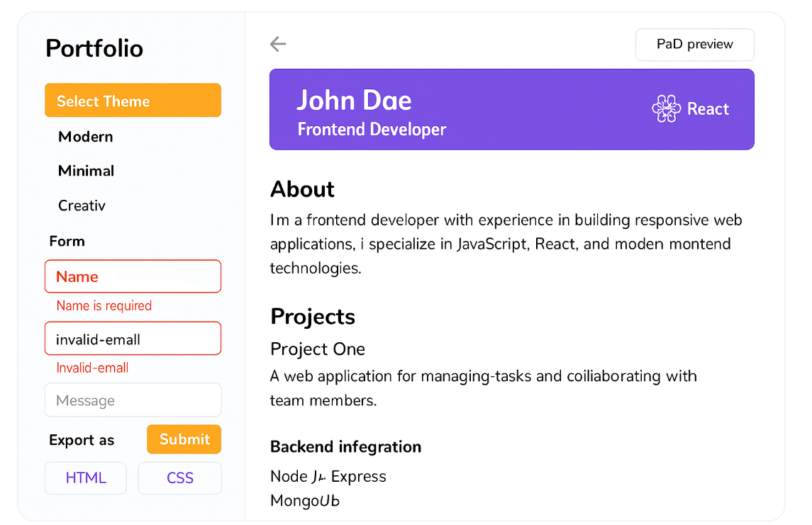Click the Node Express line
812x525 pixels.
pyautogui.click(x=328, y=476)
